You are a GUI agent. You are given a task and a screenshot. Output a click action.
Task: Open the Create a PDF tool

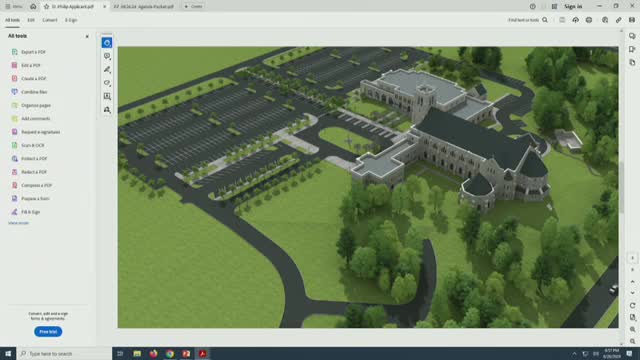click(x=29, y=78)
